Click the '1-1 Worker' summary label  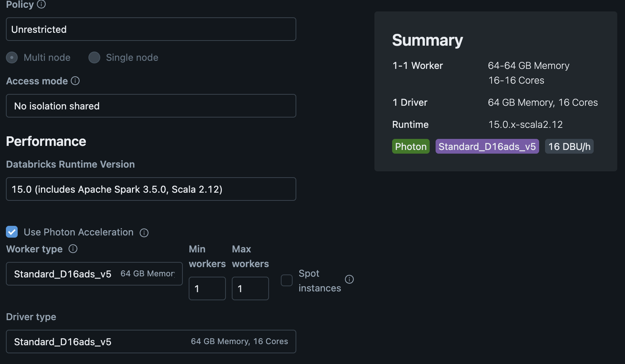(x=418, y=66)
